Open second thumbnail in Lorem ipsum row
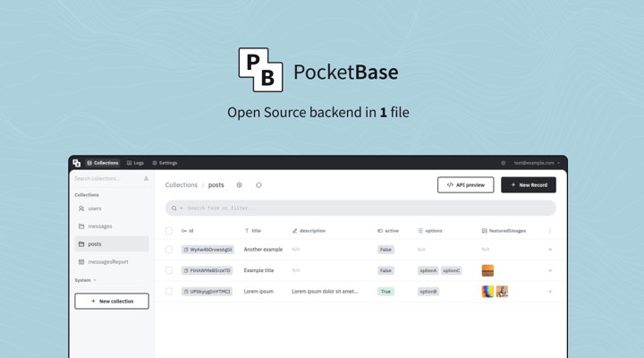This screenshot has height=358, width=644. pos(502,292)
